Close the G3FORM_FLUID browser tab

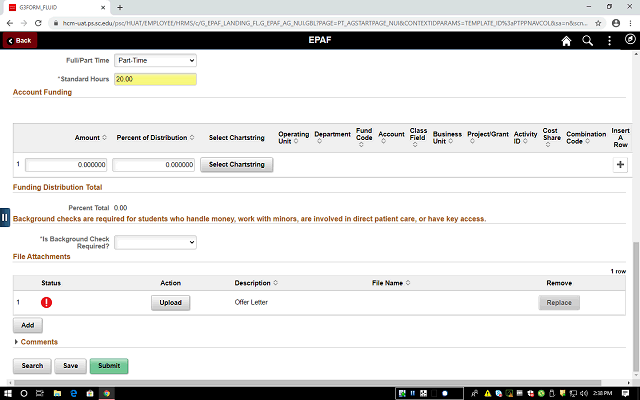(103, 7)
